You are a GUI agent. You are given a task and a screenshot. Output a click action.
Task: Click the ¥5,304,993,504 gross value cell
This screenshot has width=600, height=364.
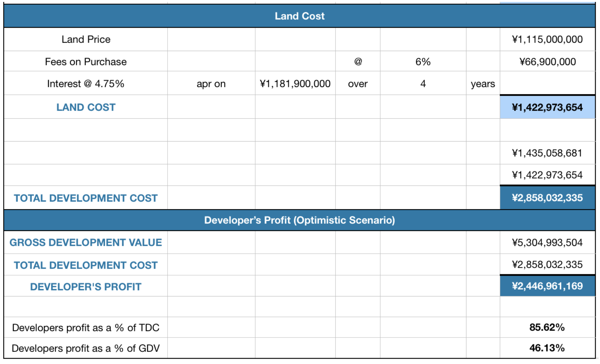pyautogui.click(x=547, y=243)
